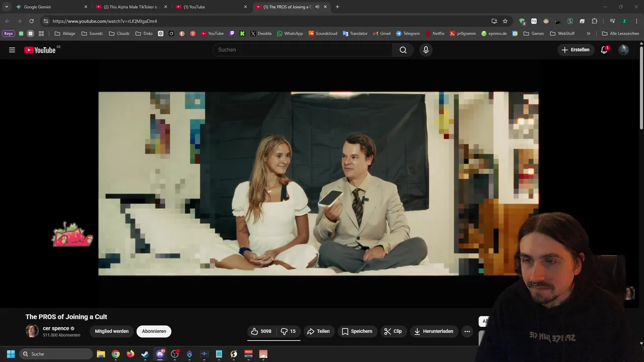Click the Keys bookmark button
Image resolution: width=644 pixels, height=362 pixels.
click(x=9, y=34)
